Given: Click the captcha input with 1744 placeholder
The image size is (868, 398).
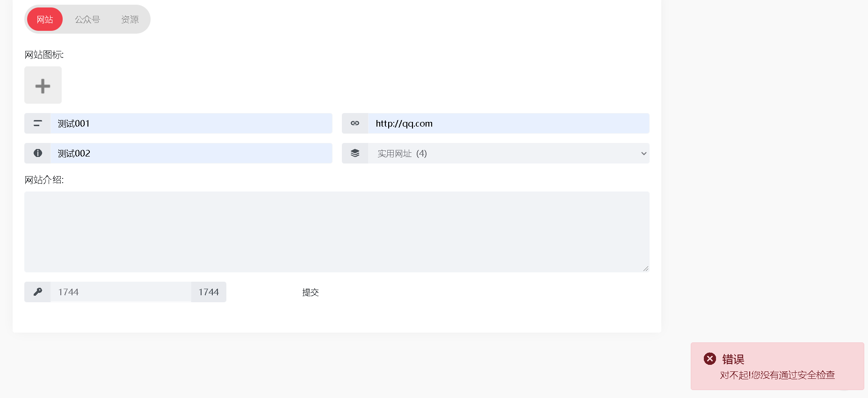Looking at the screenshot, I should [121, 292].
